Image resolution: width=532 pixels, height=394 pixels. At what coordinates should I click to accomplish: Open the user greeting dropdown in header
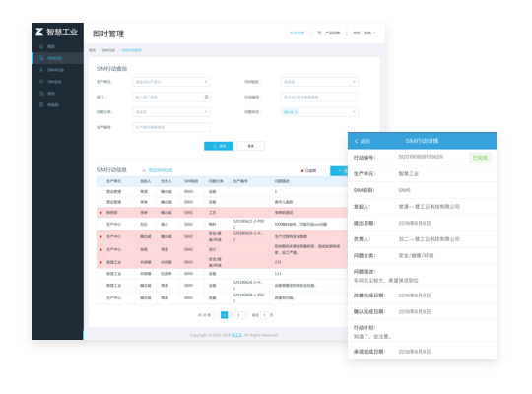point(365,33)
